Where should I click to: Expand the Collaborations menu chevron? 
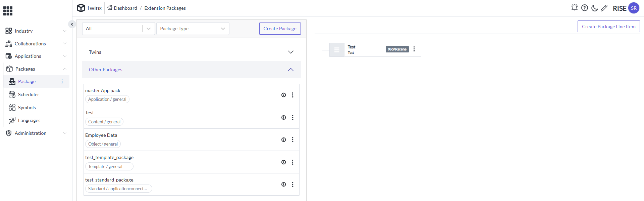pyautogui.click(x=65, y=44)
